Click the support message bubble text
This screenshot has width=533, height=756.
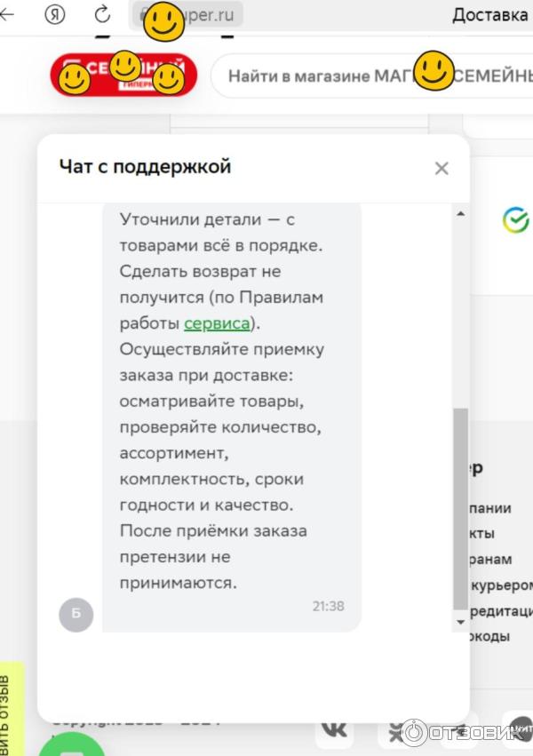222,400
